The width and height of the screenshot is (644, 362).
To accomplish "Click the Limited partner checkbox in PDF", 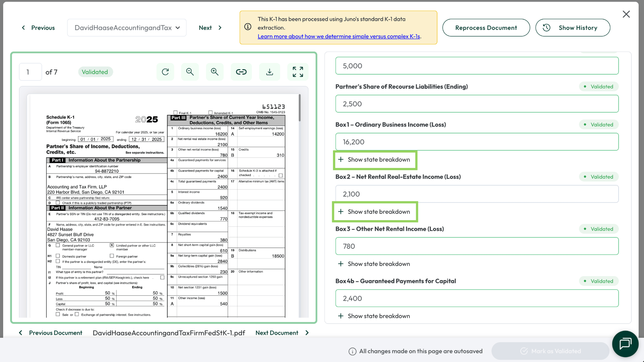I will [111, 245].
